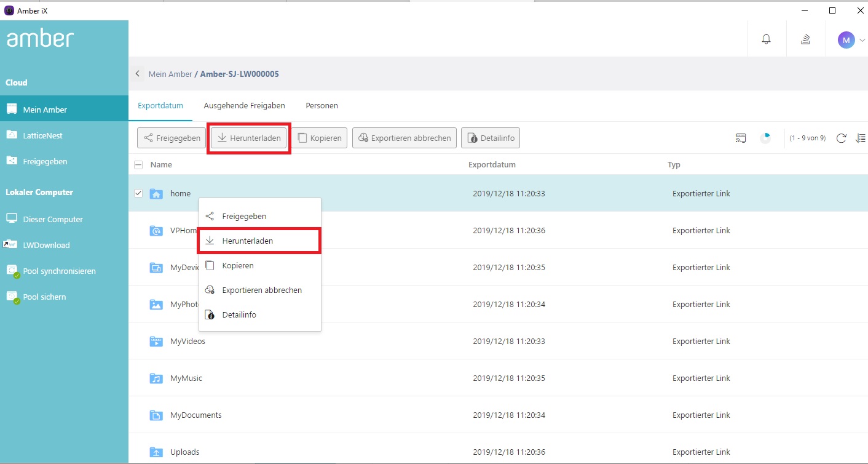
Task: Switch to the Ausgehende Freigaben tab
Action: pyautogui.click(x=245, y=106)
